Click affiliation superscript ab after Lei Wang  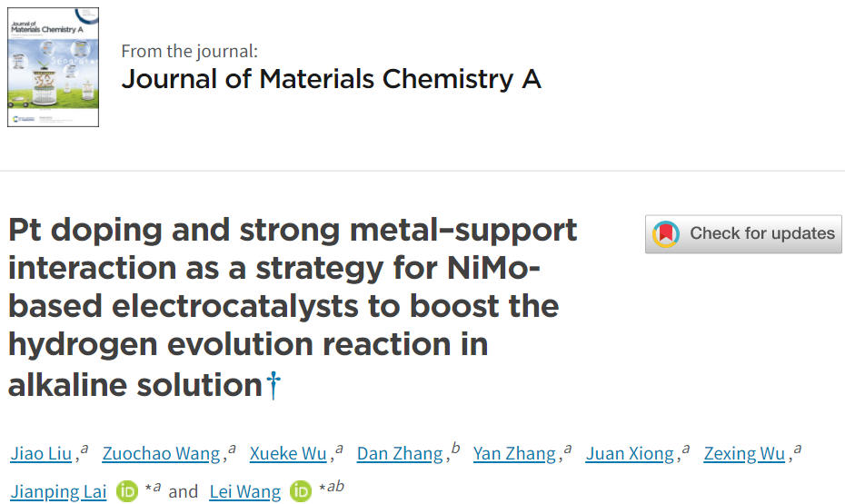tap(335, 486)
